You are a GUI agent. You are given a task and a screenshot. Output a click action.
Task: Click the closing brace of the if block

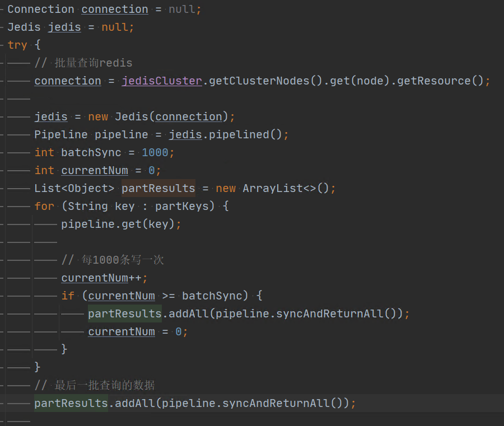(x=64, y=349)
